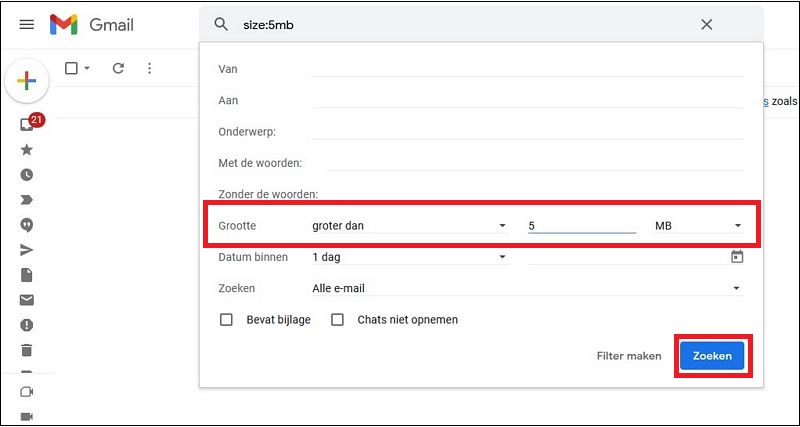800x427 pixels.
Task: Open Starred messages from the sidebar
Action: 27,149
